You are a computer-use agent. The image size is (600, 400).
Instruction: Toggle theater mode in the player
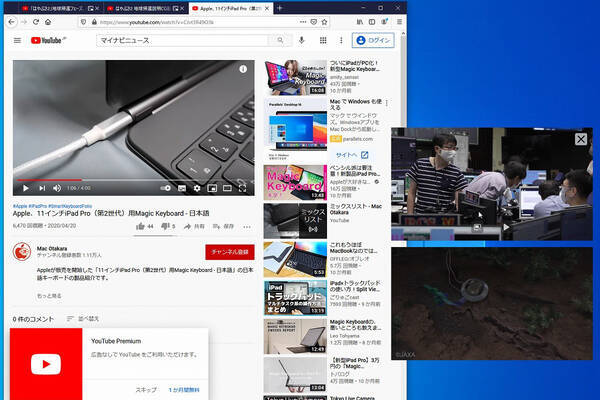227,188
